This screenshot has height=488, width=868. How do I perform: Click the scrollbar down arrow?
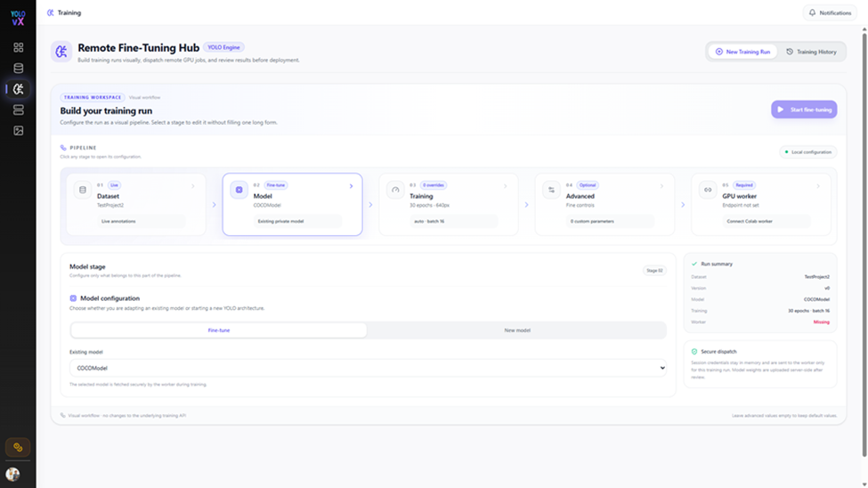click(864, 484)
